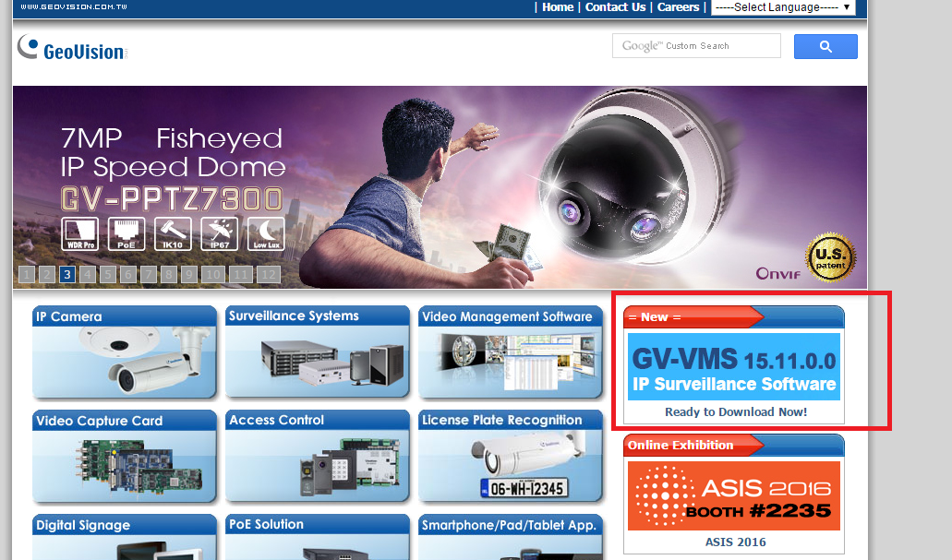The width and height of the screenshot is (952, 560).
Task: Click the U.S. patent gold badge
Action: (830, 257)
